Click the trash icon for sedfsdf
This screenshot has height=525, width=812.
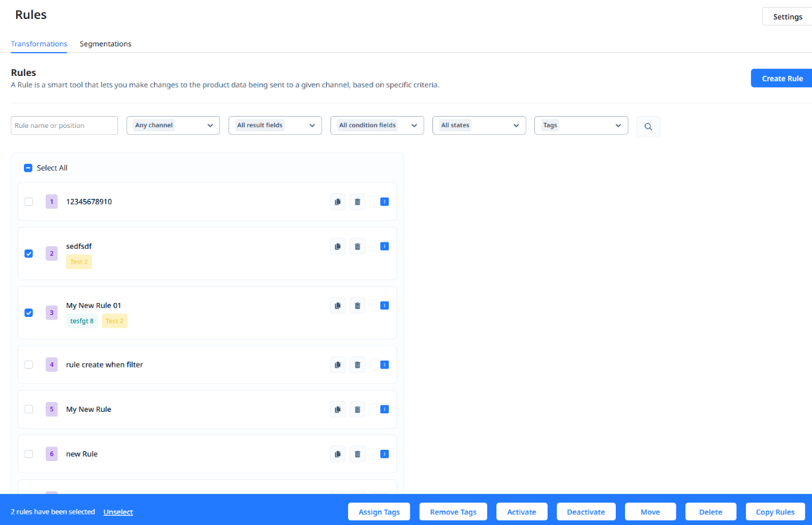[357, 247]
